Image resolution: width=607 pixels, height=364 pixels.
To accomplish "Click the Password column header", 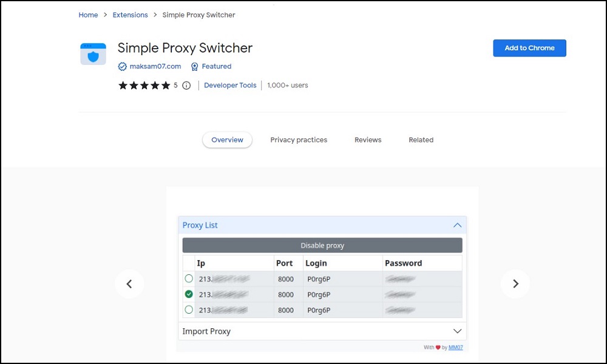I will 404,263.
